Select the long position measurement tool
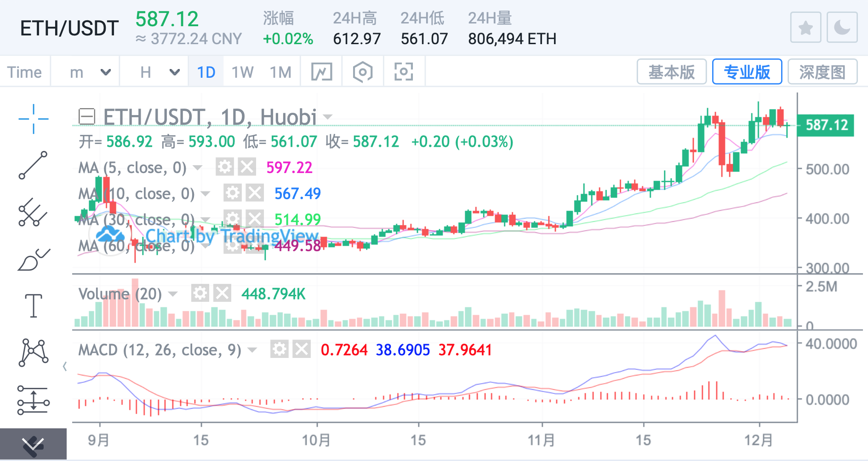 (33, 400)
